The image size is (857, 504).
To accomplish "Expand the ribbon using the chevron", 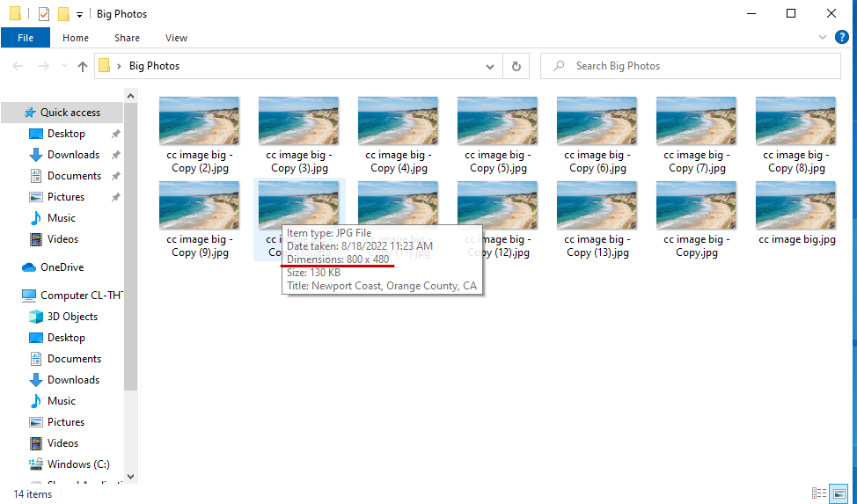I will pyautogui.click(x=823, y=38).
